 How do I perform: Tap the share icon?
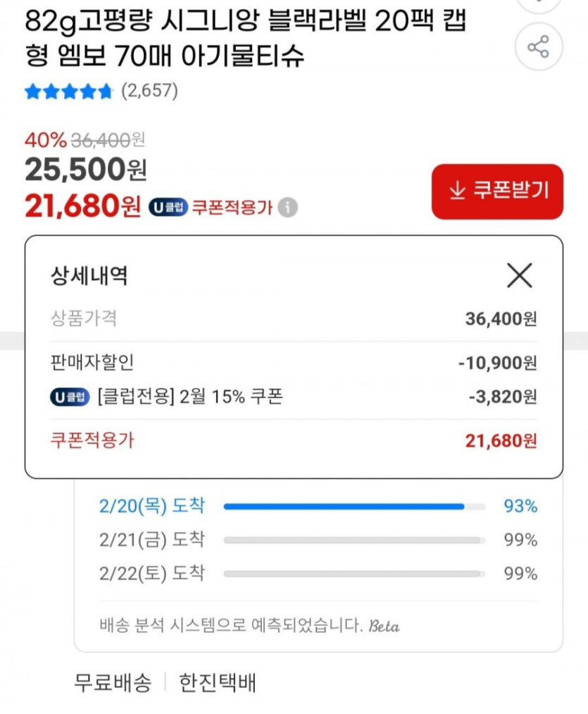tap(538, 48)
